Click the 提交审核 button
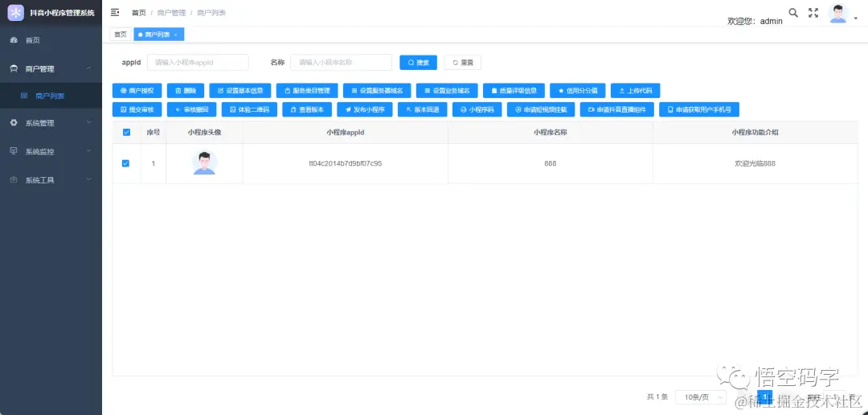Viewport: 868px width, 415px height. [137, 109]
